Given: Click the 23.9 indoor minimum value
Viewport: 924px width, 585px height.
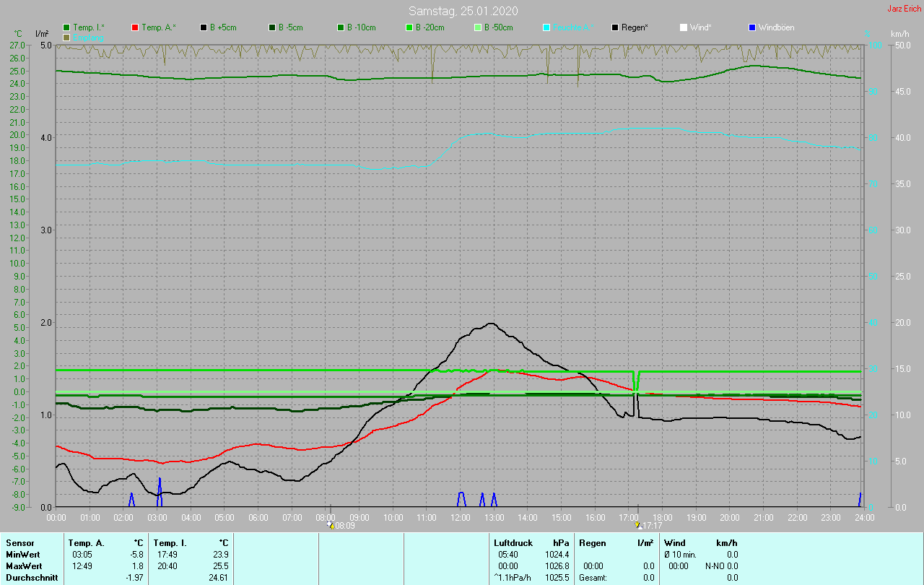Looking at the screenshot, I should click(221, 555).
